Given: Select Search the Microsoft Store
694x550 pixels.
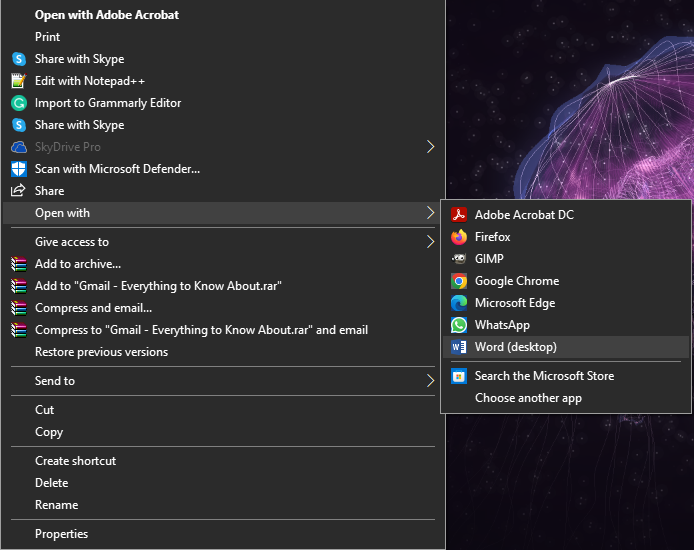Looking at the screenshot, I should (x=566, y=376).
